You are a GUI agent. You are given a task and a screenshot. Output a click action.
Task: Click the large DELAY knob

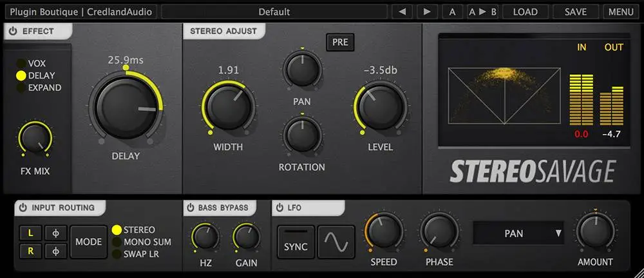pyautogui.click(x=126, y=107)
